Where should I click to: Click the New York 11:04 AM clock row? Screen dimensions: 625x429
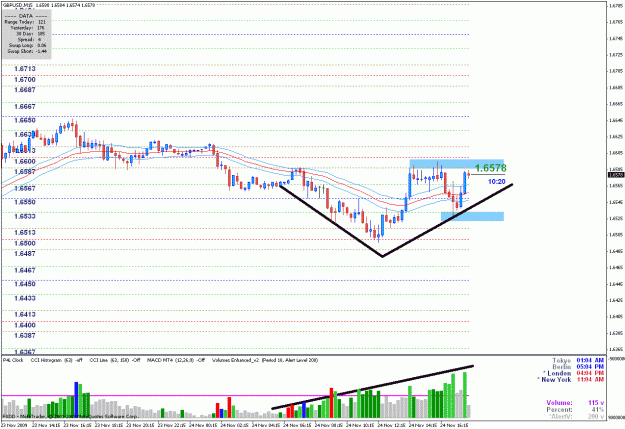tap(571, 380)
